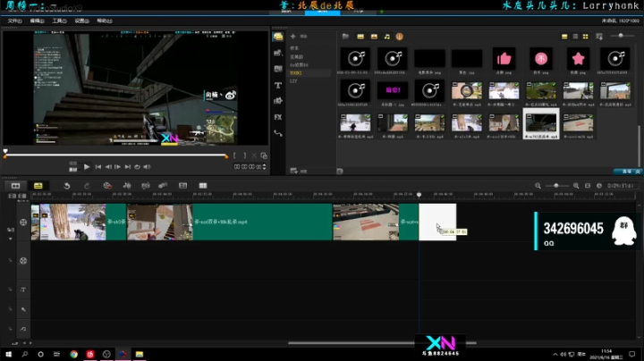Open the preview volume control
This screenshot has width=644, height=361.
pos(147,167)
